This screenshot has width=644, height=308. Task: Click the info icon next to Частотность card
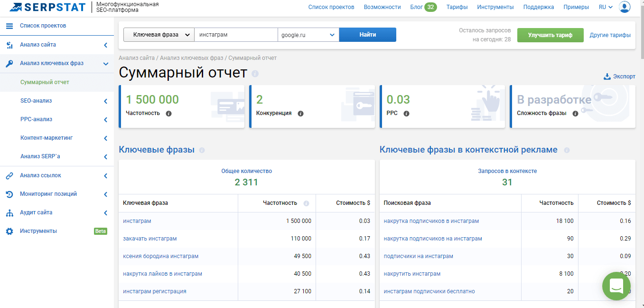(x=168, y=114)
